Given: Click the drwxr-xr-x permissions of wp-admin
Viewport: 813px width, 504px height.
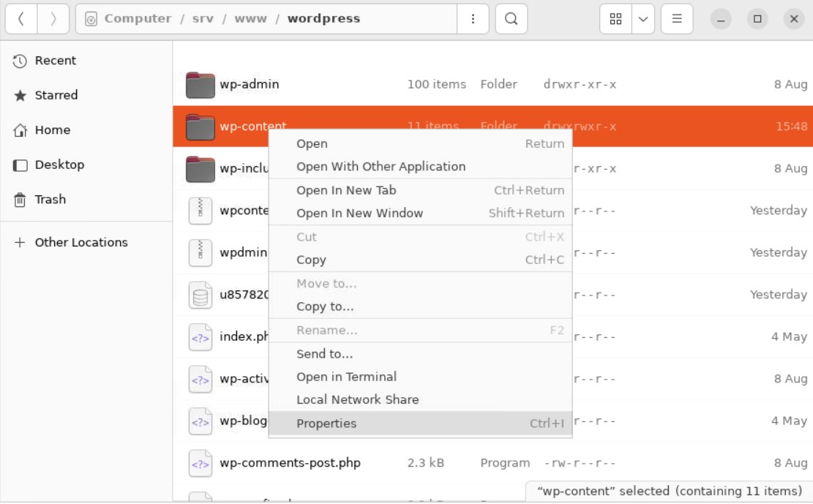Looking at the screenshot, I should [580, 85].
